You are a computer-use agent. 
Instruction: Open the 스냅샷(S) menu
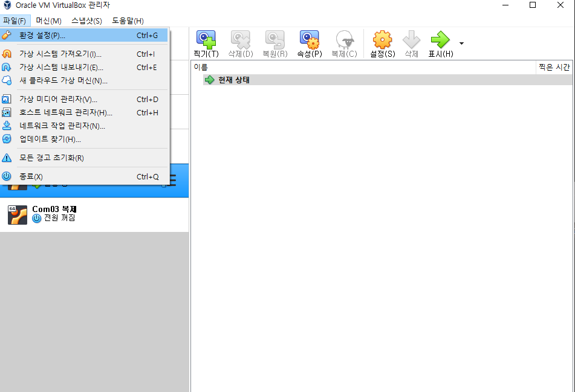86,21
